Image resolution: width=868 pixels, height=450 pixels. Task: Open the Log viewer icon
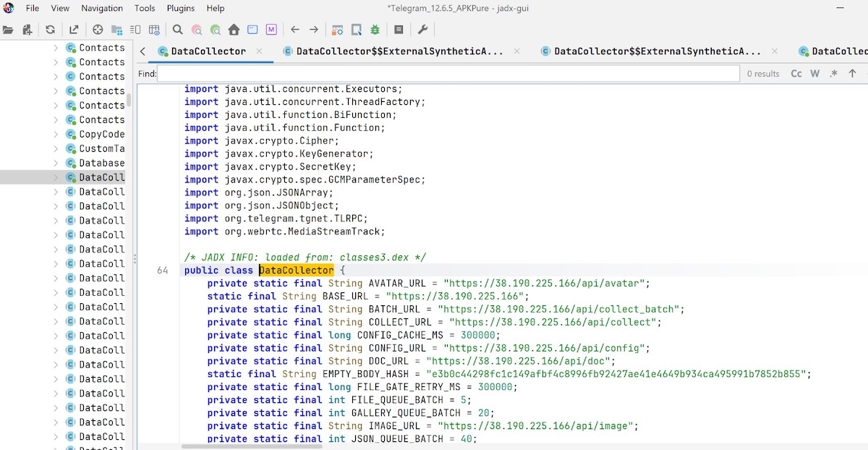tap(399, 30)
